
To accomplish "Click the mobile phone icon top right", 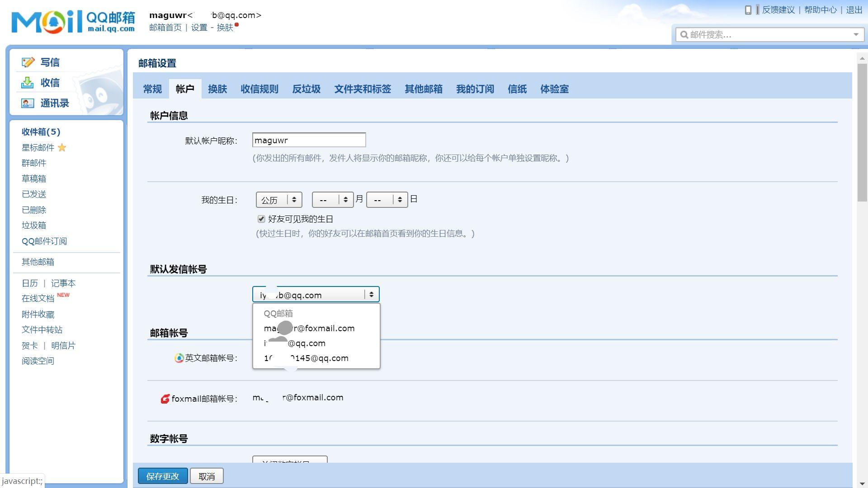I will click(x=749, y=9).
